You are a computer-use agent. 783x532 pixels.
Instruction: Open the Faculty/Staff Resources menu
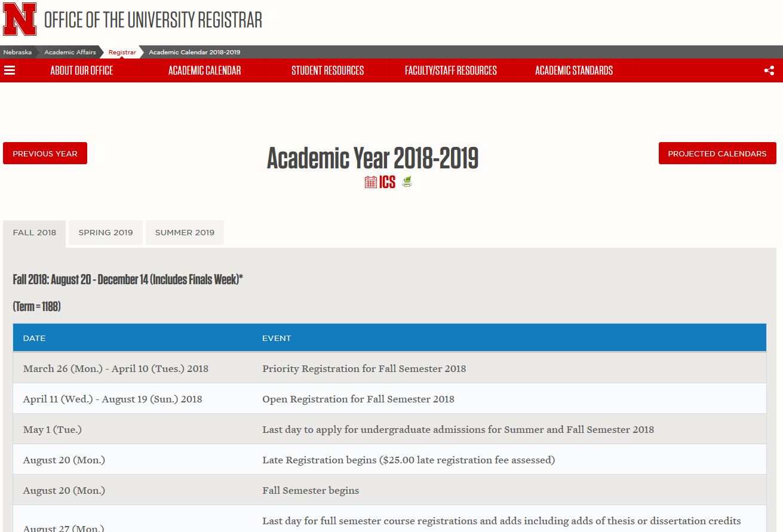(x=450, y=70)
